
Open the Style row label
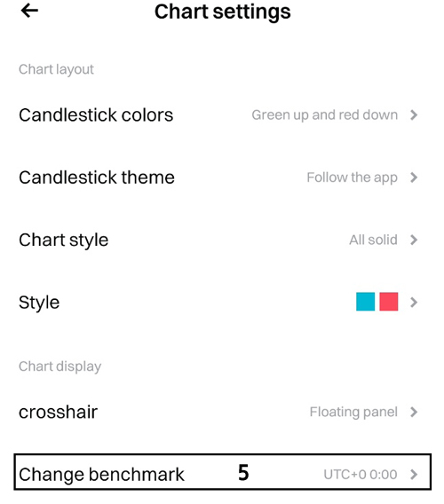[39, 303]
